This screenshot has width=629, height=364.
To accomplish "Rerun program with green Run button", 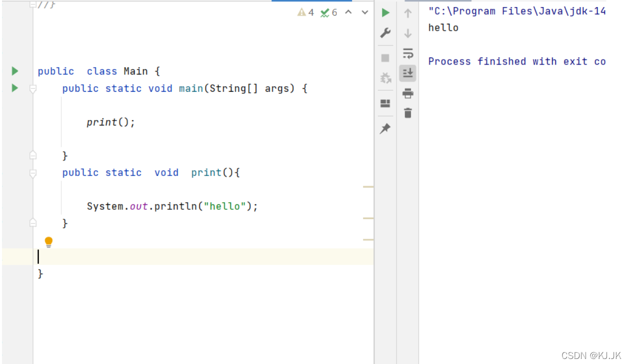I will pyautogui.click(x=386, y=13).
